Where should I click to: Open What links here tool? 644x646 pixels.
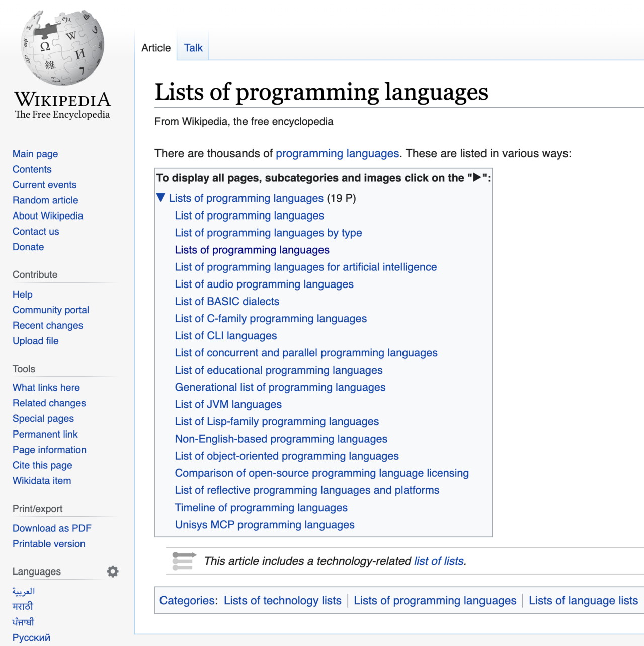coord(46,388)
